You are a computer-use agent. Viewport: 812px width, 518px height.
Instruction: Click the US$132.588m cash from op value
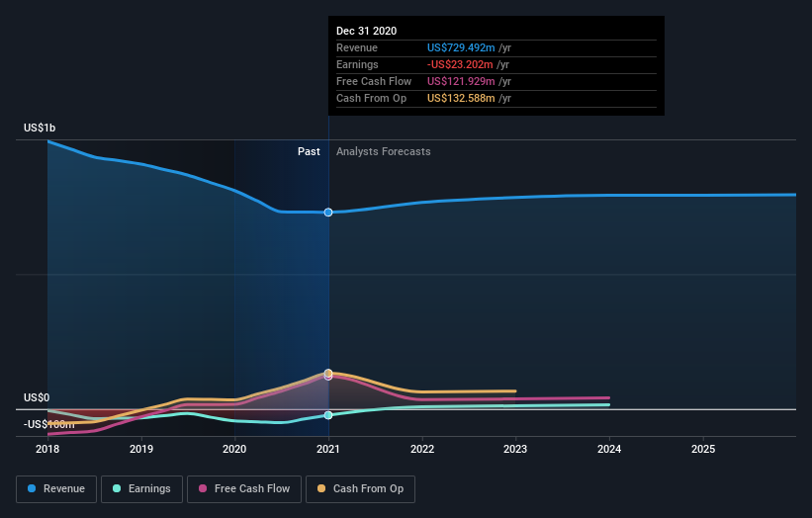coord(461,98)
